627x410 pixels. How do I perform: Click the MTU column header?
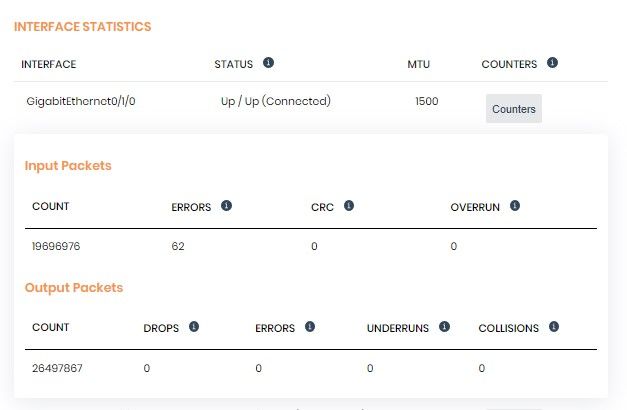click(x=418, y=64)
